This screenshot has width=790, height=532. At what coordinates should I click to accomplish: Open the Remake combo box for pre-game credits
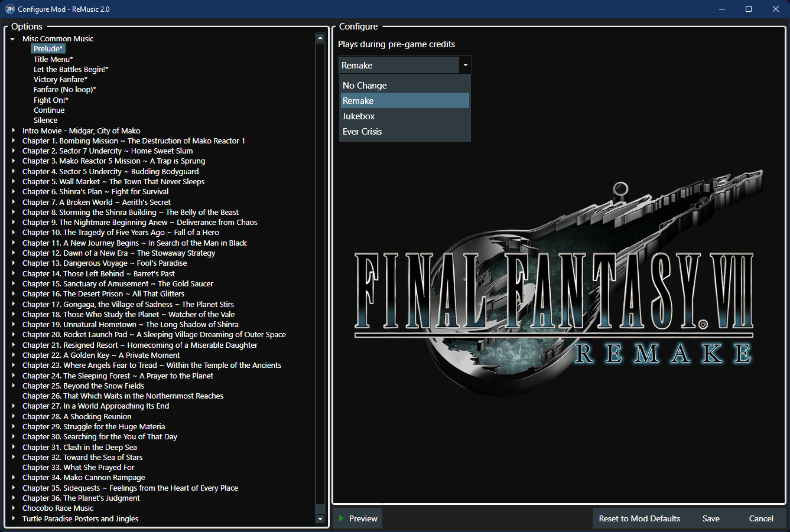[x=405, y=65]
